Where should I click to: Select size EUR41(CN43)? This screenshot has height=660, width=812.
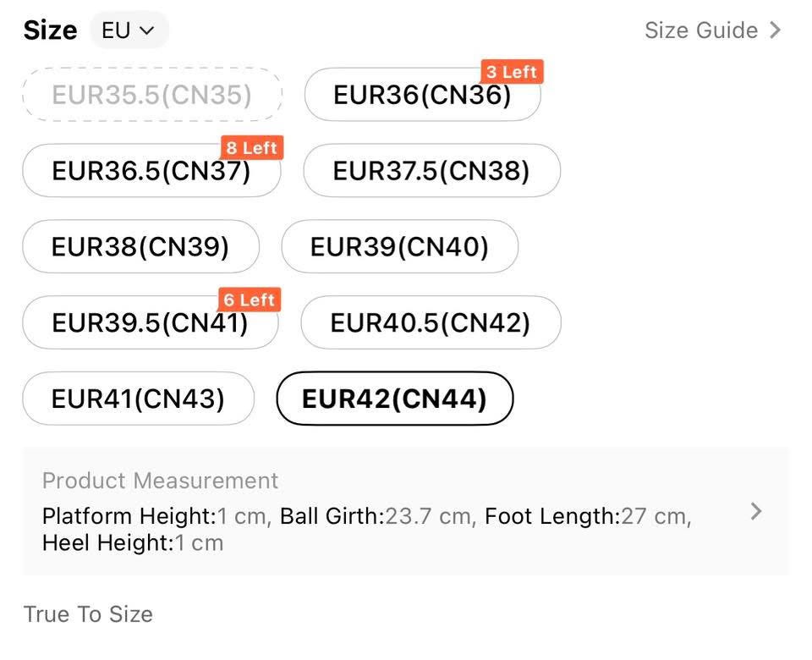[x=138, y=399]
